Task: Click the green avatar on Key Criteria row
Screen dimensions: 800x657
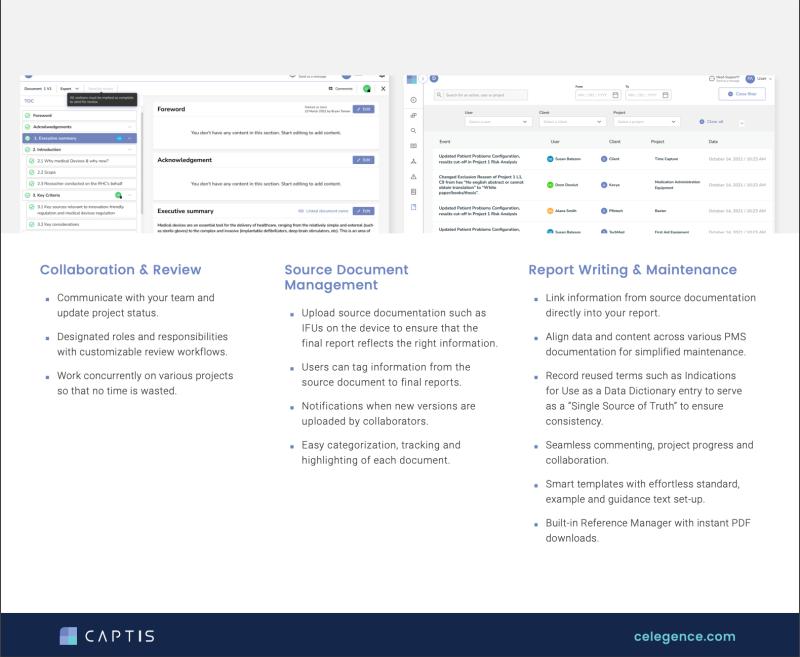Action: (x=118, y=195)
